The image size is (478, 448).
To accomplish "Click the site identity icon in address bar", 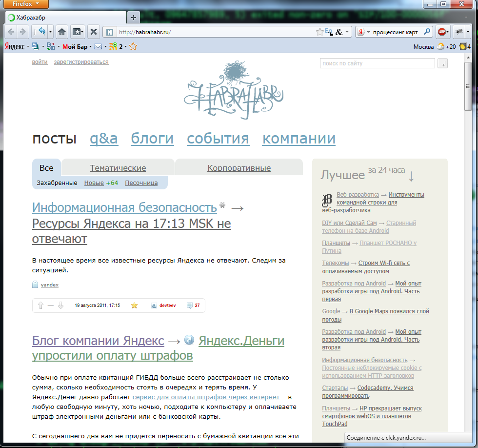I will coord(110,32).
